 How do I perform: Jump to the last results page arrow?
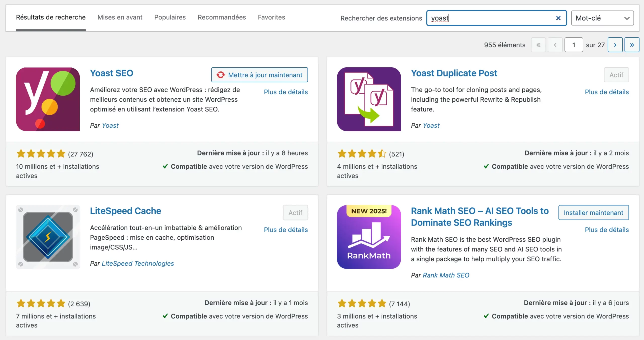632,45
